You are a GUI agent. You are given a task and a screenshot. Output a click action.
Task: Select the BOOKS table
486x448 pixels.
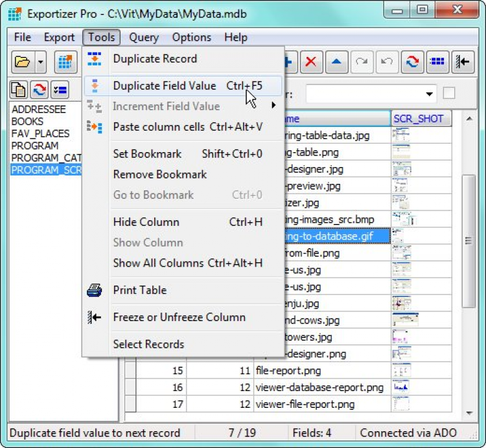coord(27,121)
